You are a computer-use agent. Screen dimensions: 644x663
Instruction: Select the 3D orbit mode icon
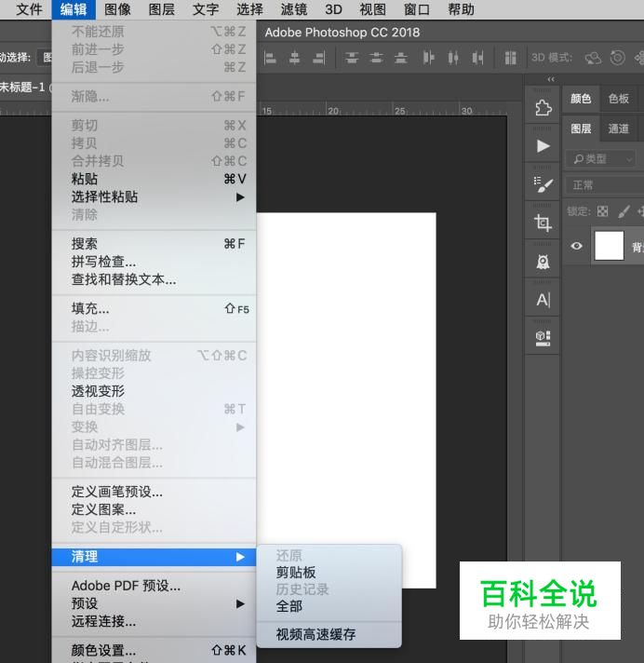point(593,58)
